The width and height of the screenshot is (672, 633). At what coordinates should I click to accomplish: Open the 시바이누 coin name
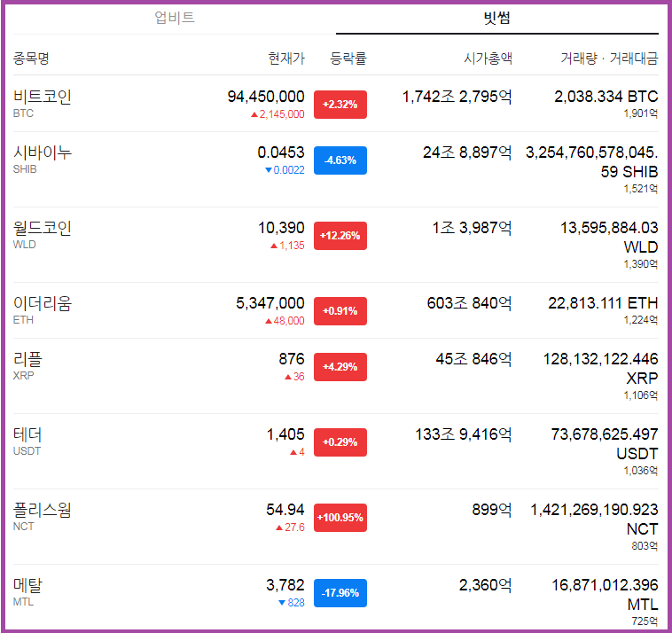[x=43, y=152]
